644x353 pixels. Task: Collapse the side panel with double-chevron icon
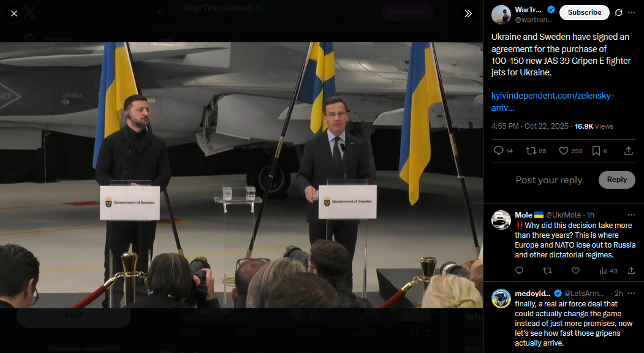tap(468, 13)
